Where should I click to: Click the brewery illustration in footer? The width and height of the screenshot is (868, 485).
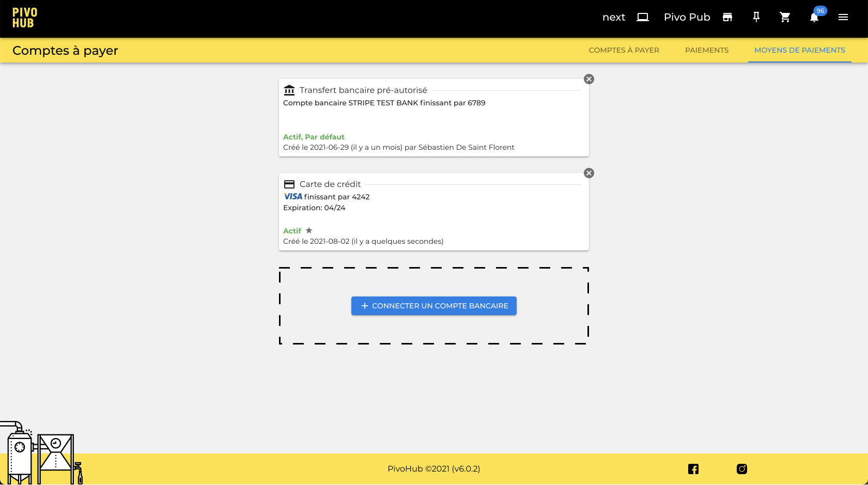[x=41, y=453]
